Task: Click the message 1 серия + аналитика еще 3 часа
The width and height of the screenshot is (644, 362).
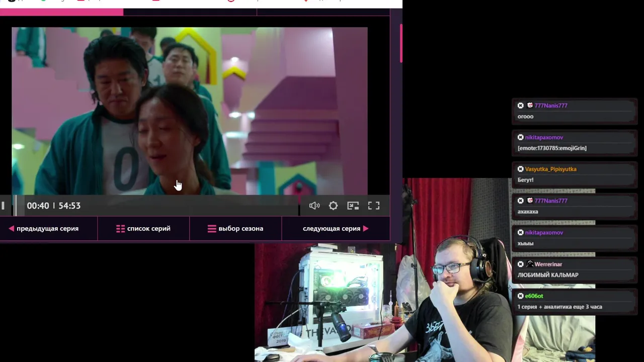Action: tap(560, 307)
